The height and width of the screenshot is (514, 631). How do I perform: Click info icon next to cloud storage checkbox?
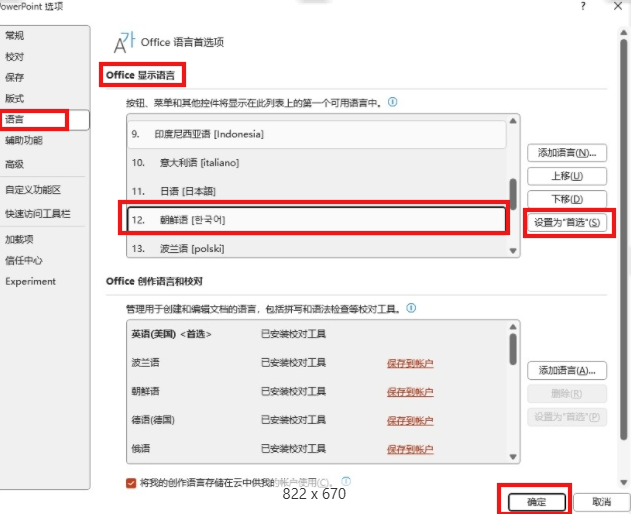click(346, 481)
